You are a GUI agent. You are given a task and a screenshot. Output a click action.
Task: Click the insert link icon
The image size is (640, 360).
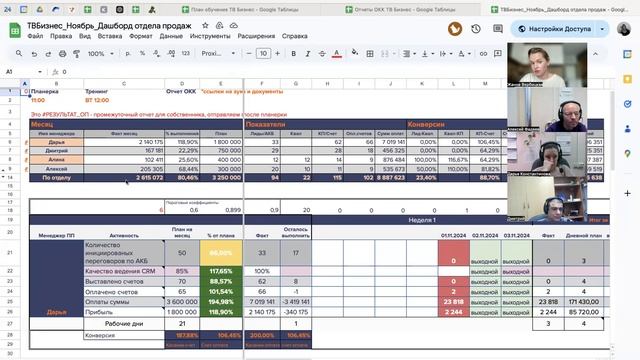pyautogui.click(x=483, y=53)
